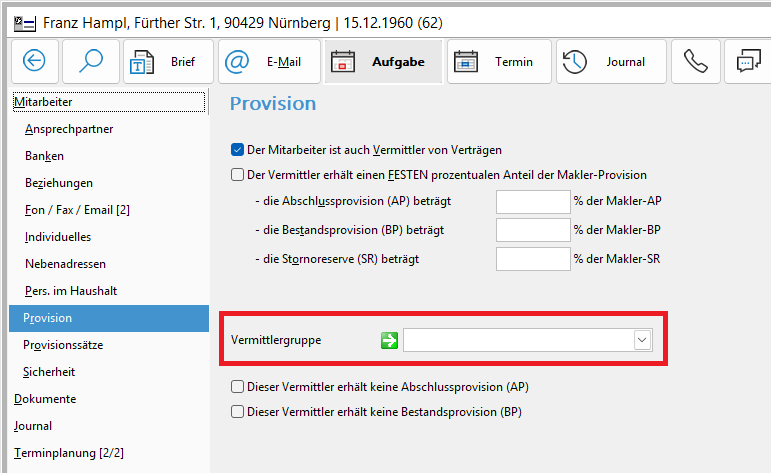Click the Abschlussprovision (AP) percentage field
The height and width of the screenshot is (473, 771).
[532, 201]
